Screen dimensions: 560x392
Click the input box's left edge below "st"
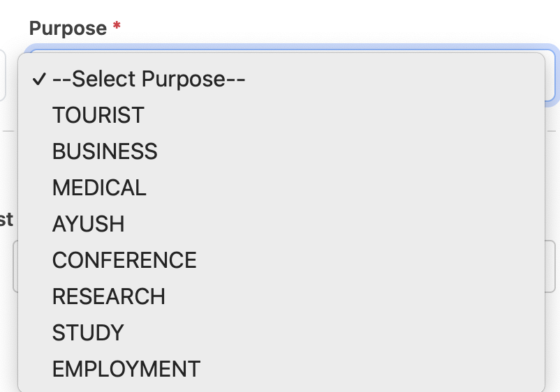(15, 266)
